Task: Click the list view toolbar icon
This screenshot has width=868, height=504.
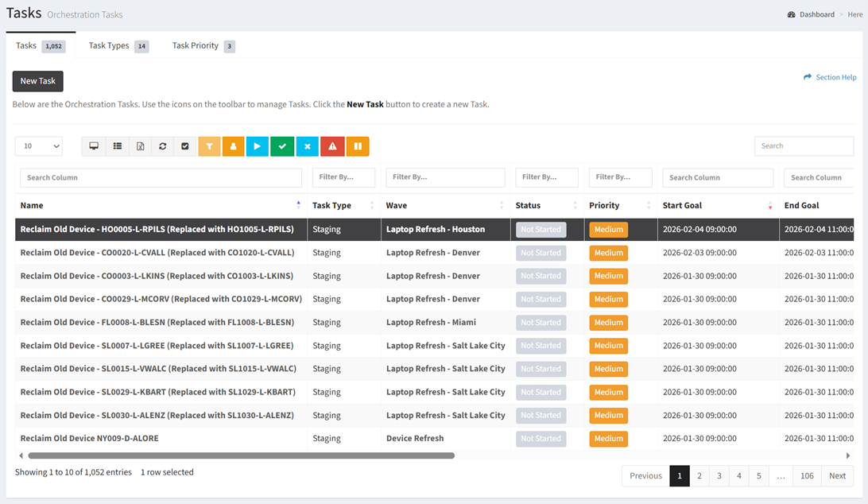Action: 117,146
